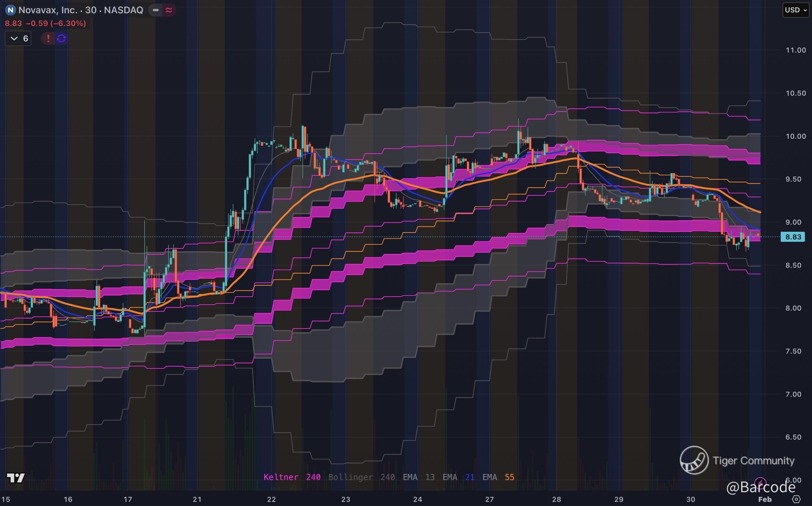Click the 8.83 current price tag

tap(793, 237)
